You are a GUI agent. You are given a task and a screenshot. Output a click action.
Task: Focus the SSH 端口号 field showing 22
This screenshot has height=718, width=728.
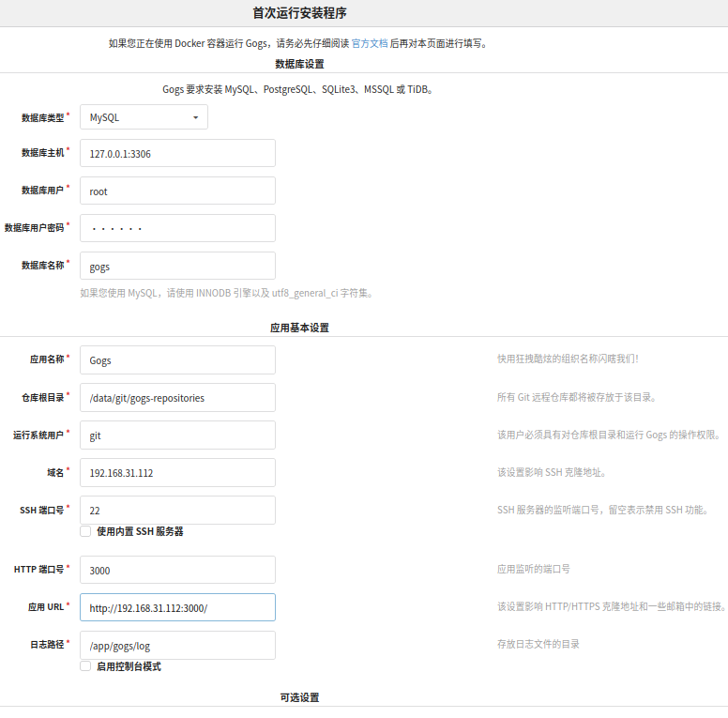pos(178,511)
